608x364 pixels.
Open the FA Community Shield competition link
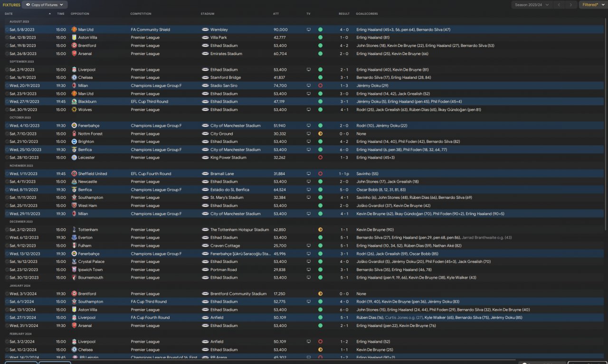click(x=150, y=29)
